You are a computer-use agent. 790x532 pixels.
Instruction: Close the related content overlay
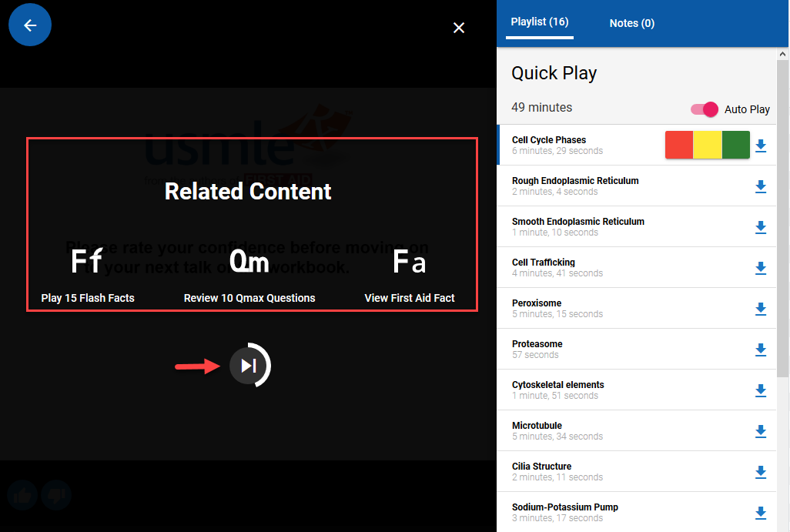coord(458,28)
